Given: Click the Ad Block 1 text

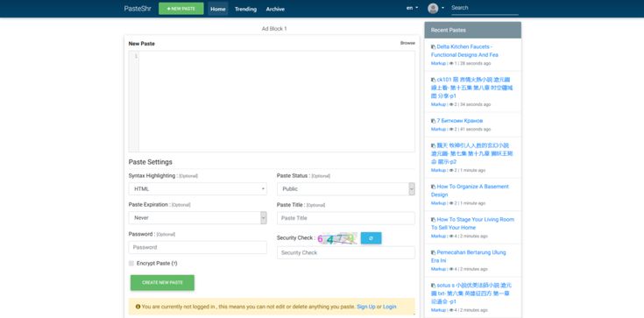Looking at the screenshot, I should pyautogui.click(x=274, y=29).
